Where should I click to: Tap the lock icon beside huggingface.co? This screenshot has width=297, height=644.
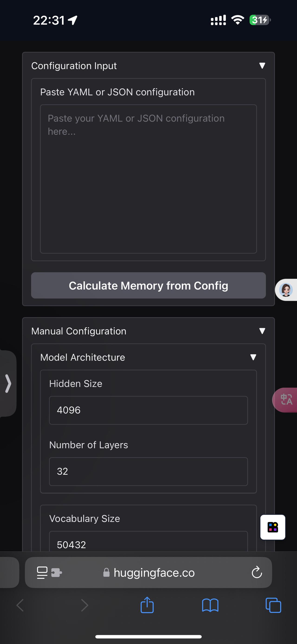coord(107,572)
